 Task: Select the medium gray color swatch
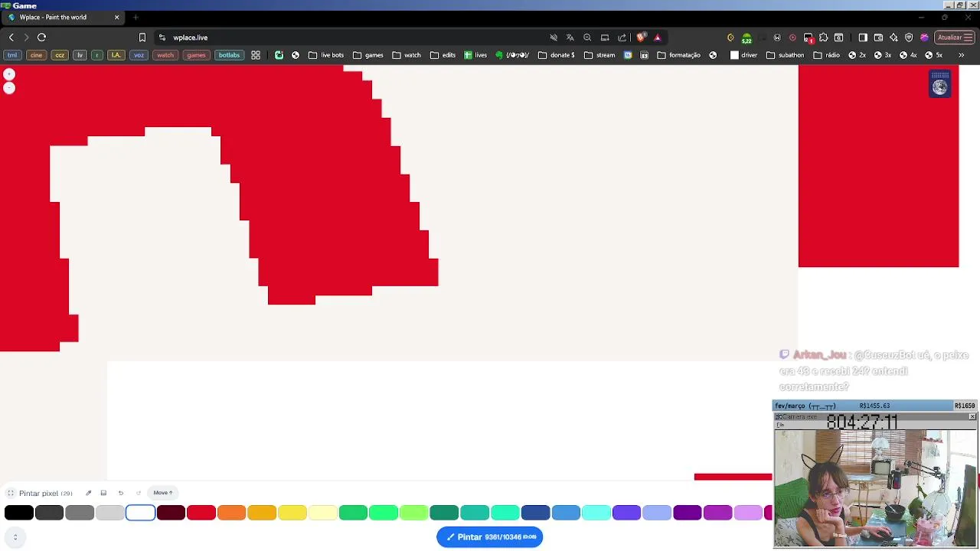tap(80, 513)
